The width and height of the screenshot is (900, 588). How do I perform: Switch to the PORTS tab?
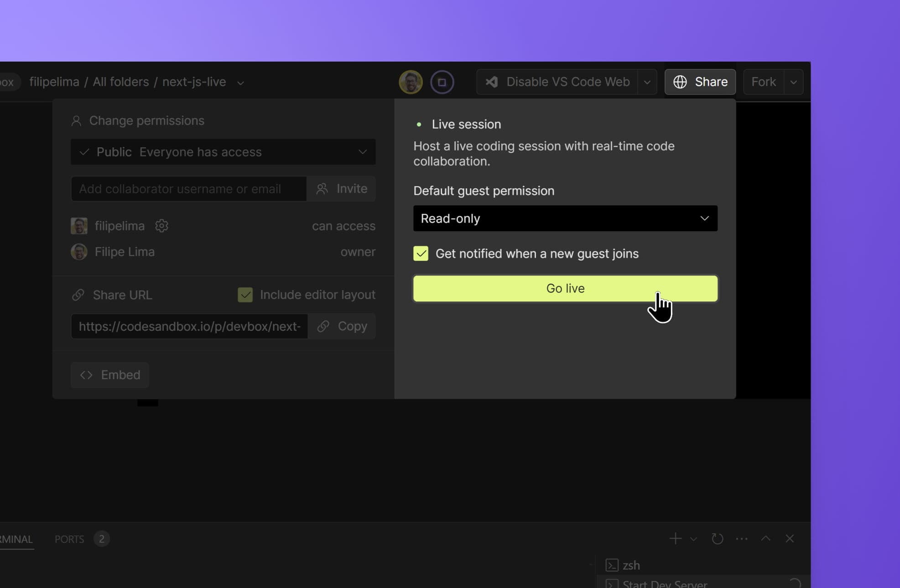coord(69,539)
